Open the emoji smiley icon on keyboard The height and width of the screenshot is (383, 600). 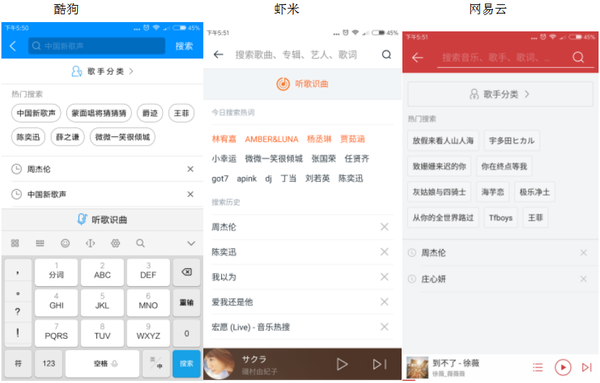(x=65, y=243)
